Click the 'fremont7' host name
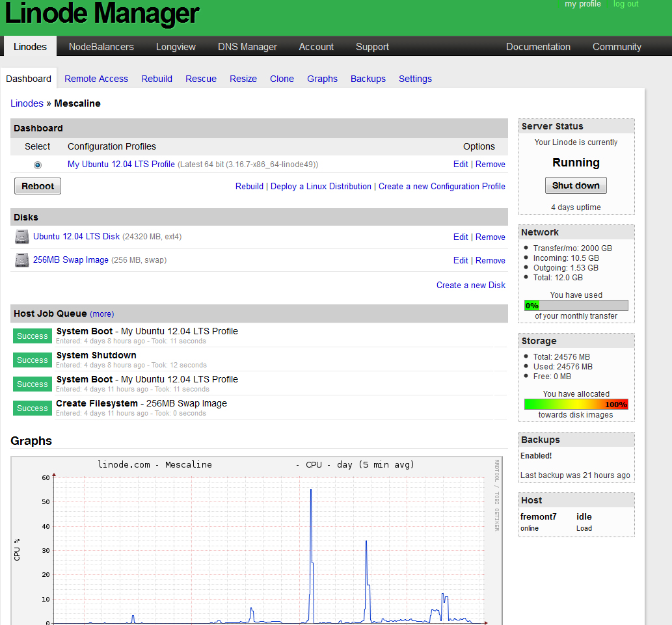The height and width of the screenshot is (625, 672). point(538,516)
